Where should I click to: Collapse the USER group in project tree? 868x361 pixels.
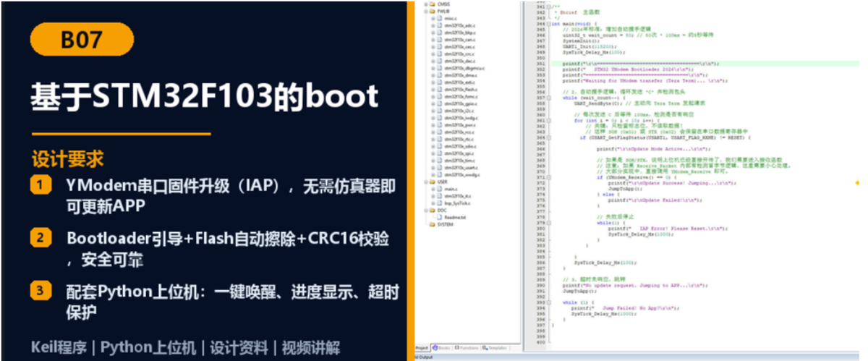[427, 182]
